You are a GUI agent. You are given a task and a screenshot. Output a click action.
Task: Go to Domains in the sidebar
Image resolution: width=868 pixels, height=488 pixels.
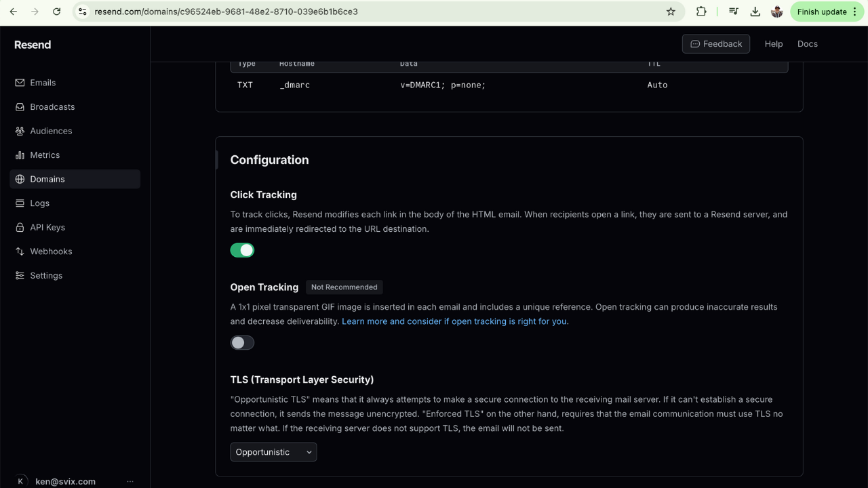47,179
